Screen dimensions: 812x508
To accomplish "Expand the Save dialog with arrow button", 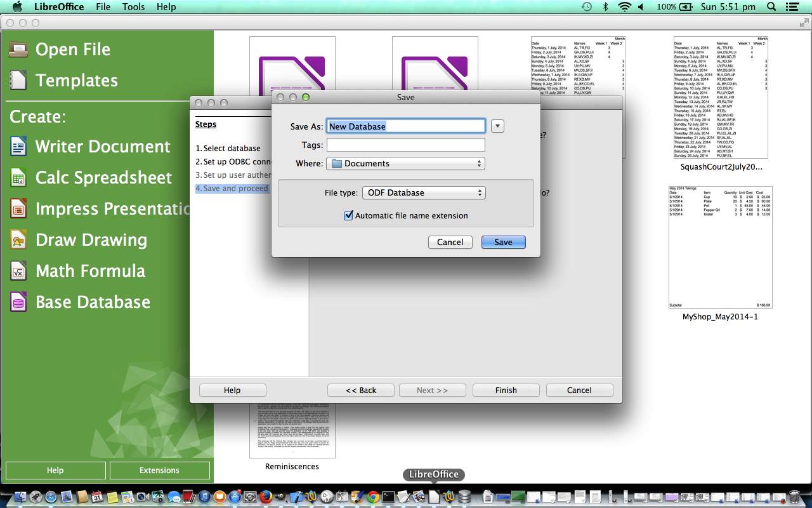I will click(x=498, y=126).
